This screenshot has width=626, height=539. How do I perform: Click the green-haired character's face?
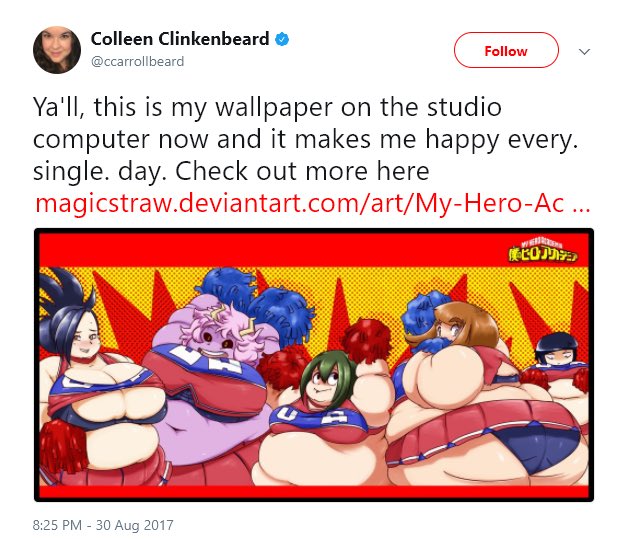point(323,383)
